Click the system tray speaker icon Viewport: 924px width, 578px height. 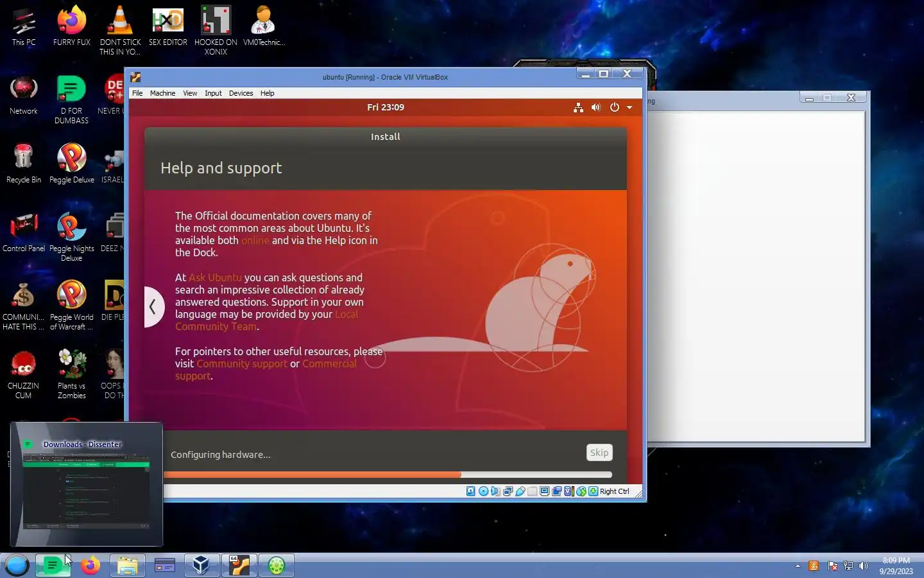pyautogui.click(x=864, y=566)
